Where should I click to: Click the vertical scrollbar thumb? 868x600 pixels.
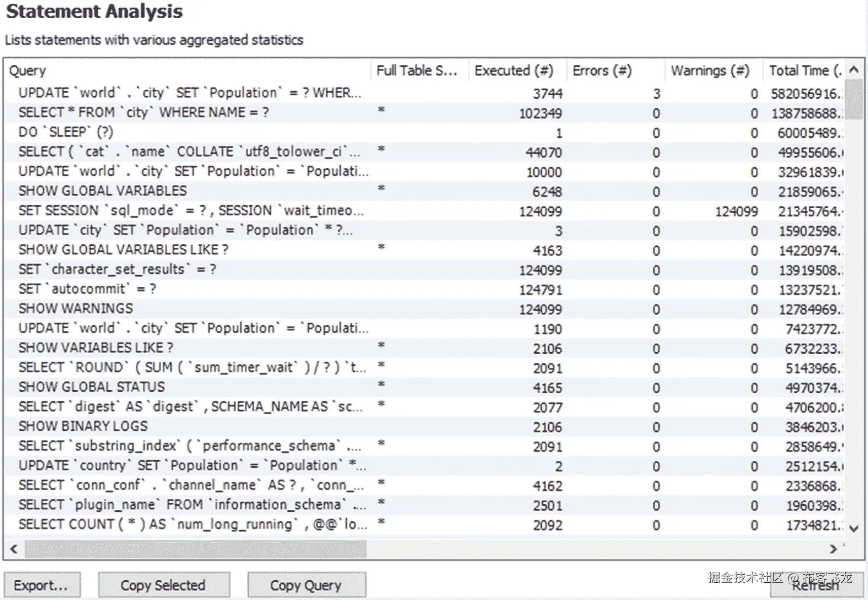(x=854, y=99)
